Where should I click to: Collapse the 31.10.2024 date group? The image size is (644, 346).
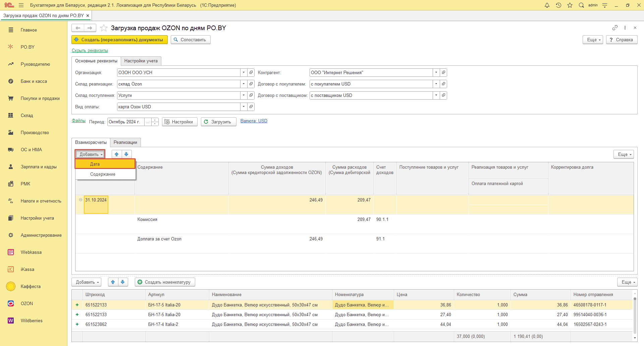click(80, 200)
